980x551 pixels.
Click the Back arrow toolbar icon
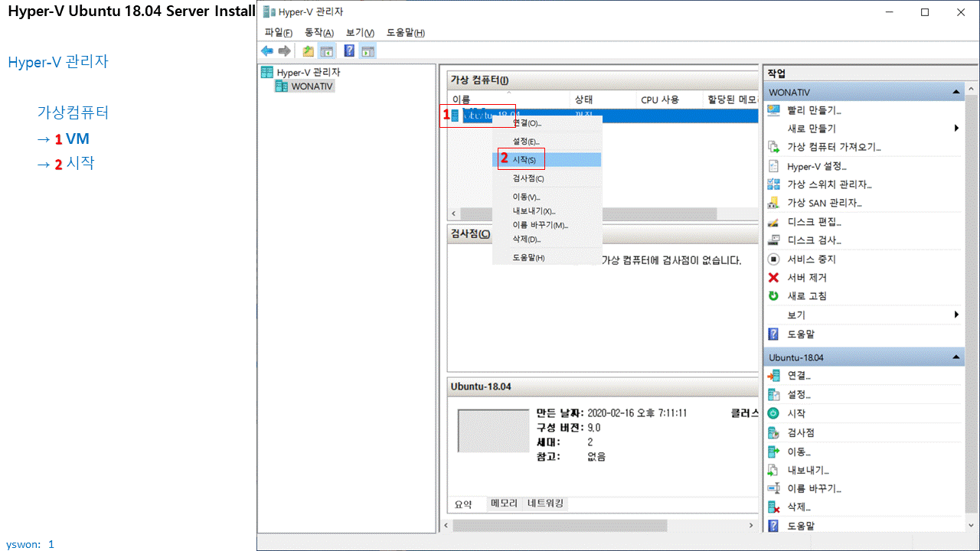click(266, 51)
